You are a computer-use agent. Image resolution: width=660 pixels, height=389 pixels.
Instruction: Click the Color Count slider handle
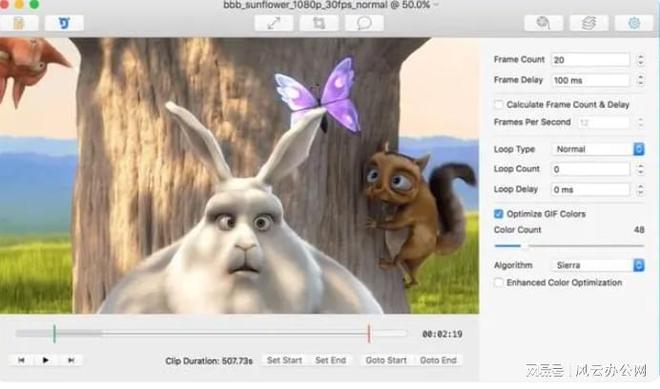(525, 246)
